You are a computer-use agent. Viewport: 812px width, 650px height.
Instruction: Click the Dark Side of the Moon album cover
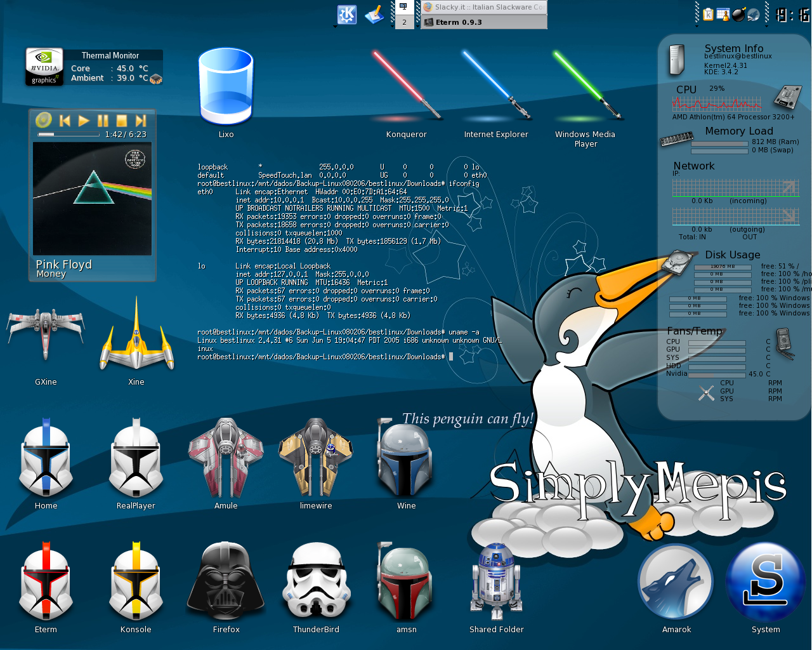pyautogui.click(x=93, y=199)
